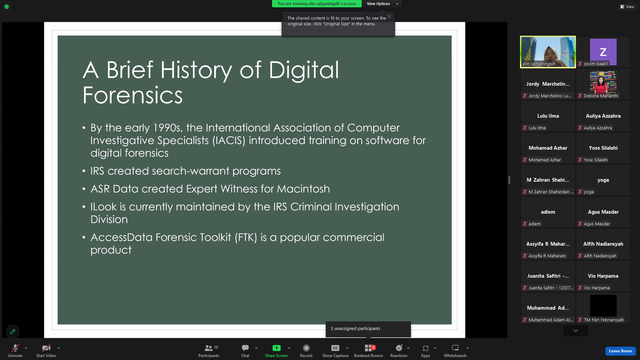Screen dimensions: 640x360
Task: Click the green Share Screen icon
Action: tap(276, 348)
